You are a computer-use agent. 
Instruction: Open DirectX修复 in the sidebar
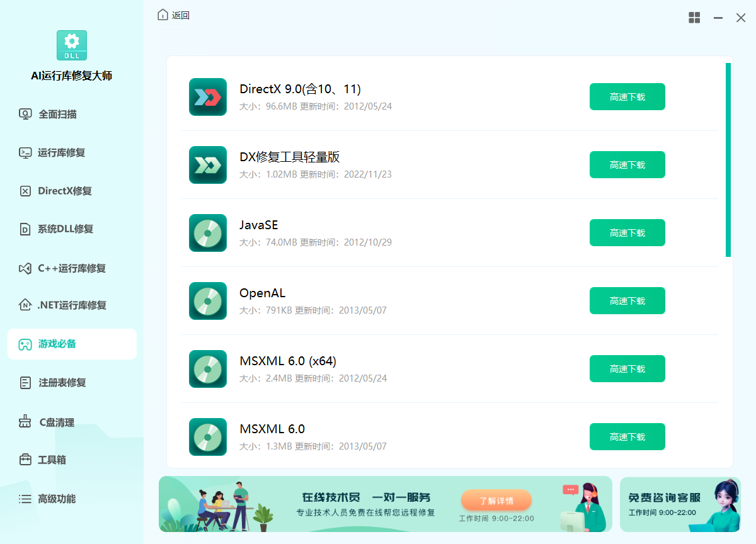[64, 191]
